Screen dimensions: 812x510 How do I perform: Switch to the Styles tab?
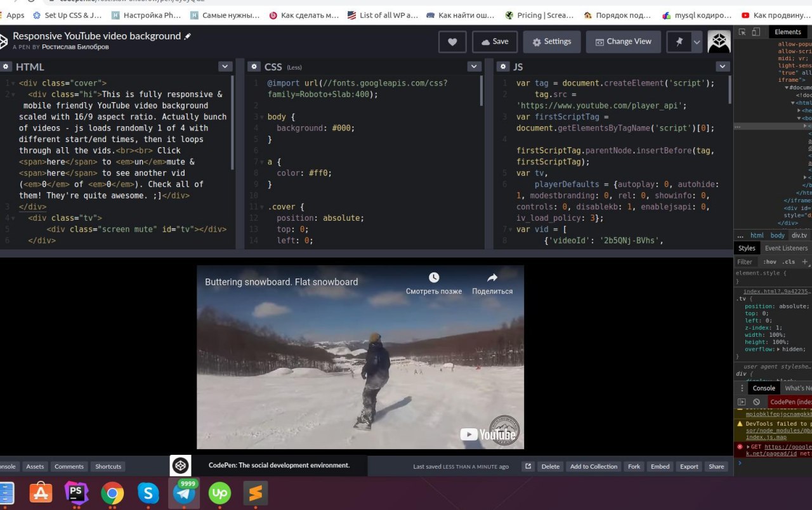pyautogui.click(x=747, y=248)
